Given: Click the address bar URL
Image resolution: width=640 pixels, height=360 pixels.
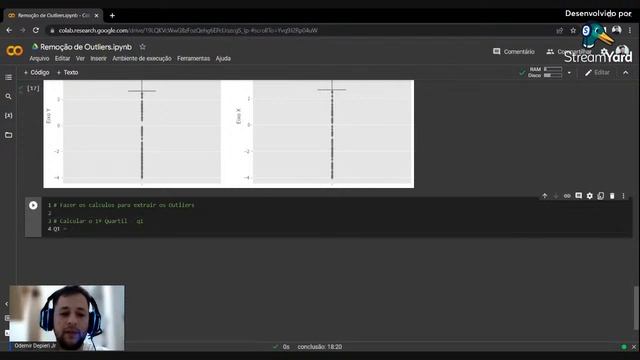Looking at the screenshot, I should tap(188, 30).
